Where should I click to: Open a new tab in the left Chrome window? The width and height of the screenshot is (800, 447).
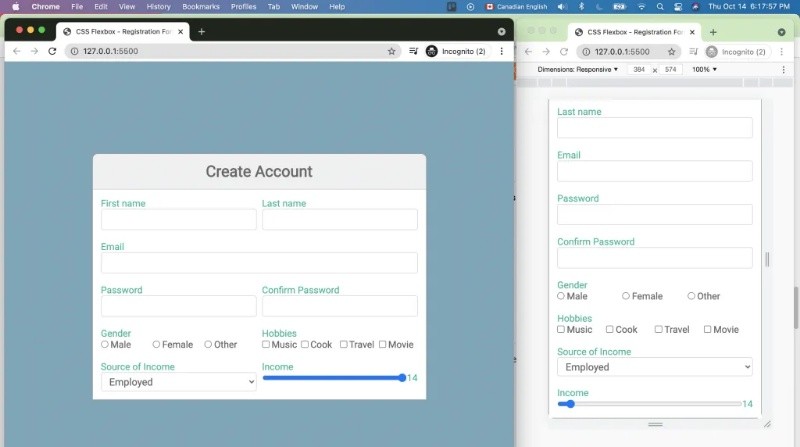click(202, 32)
